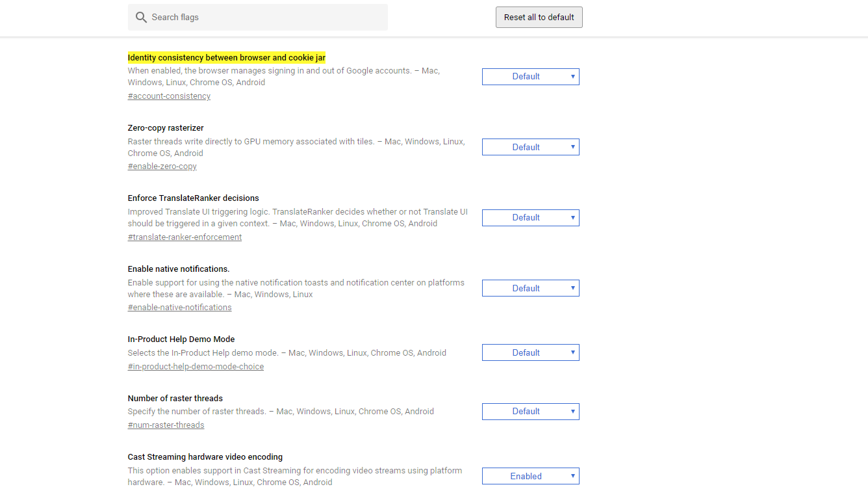Open Identity consistency flag dropdown
Image resolution: width=868 pixels, height=489 pixels.
click(x=530, y=77)
